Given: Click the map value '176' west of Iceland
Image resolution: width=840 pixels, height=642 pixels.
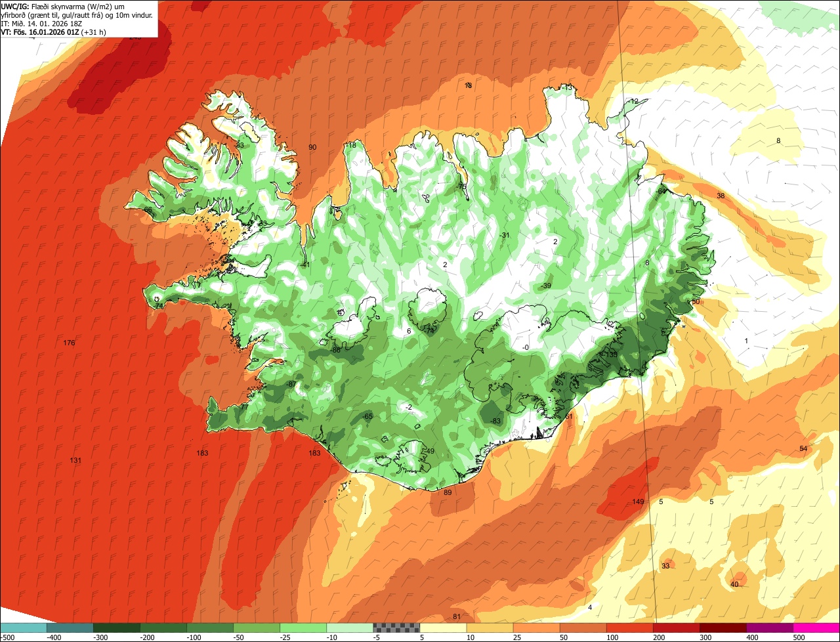Looking at the screenshot, I should pyautogui.click(x=70, y=343).
